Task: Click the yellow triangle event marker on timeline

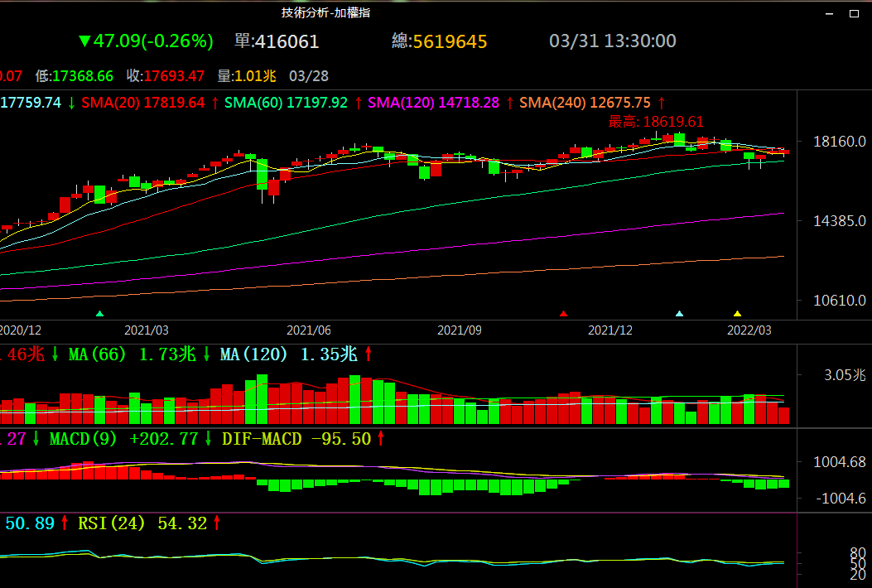Action: click(x=738, y=314)
